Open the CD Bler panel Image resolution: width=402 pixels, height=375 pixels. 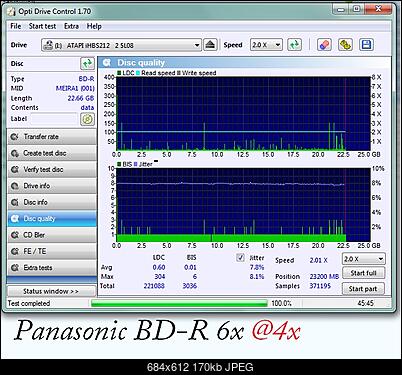click(x=52, y=235)
